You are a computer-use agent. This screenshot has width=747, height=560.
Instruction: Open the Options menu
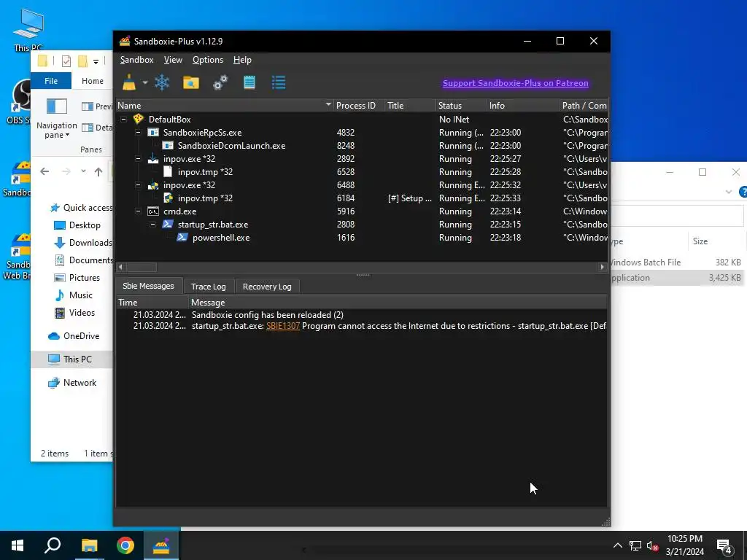click(208, 60)
